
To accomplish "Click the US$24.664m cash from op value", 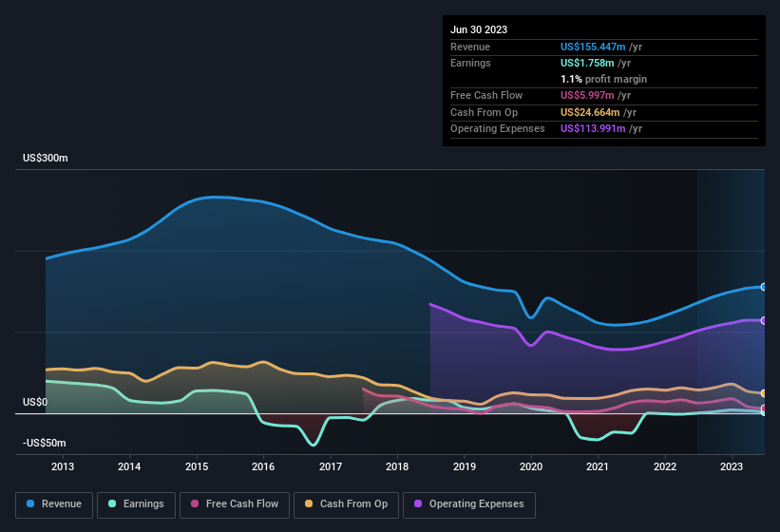I will tap(592, 112).
